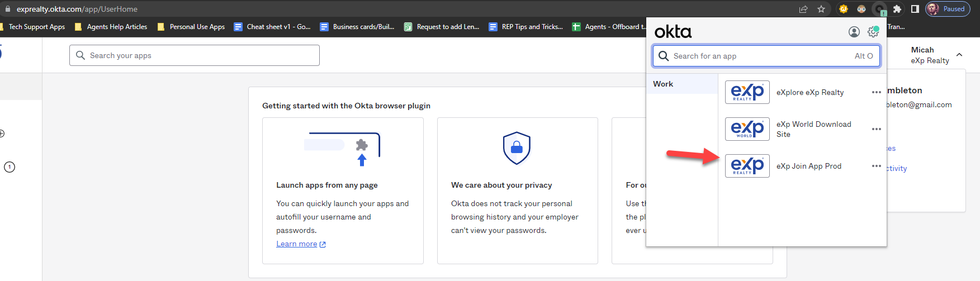Click the share page icon in address bar
The height and width of the screenshot is (281, 980).
click(803, 9)
